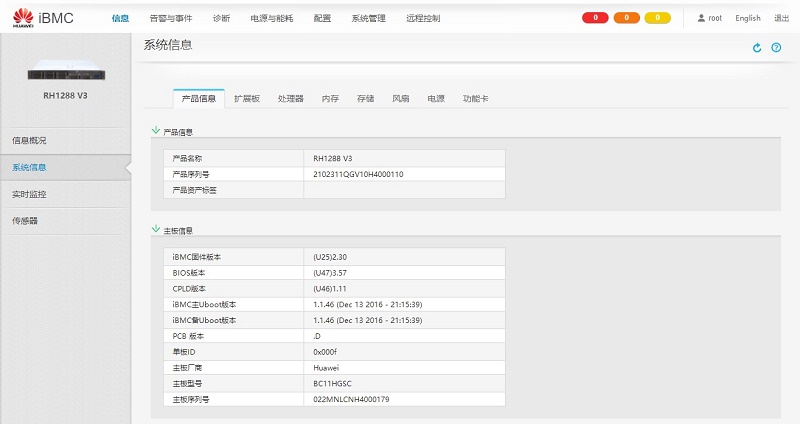Click the iBMC备Uboot版本 value cell
800x424 pixels.
click(x=404, y=320)
